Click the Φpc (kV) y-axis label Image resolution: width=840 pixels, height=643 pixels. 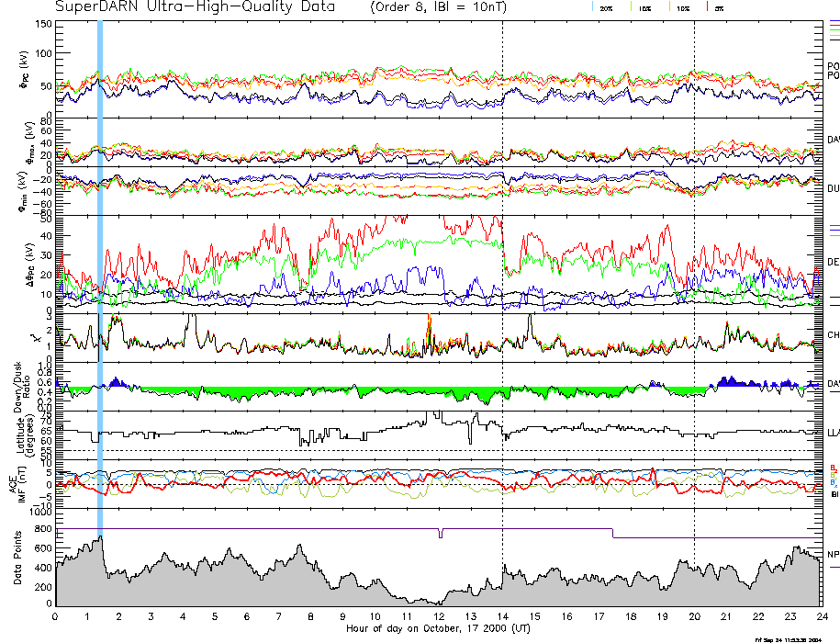(x=24, y=70)
